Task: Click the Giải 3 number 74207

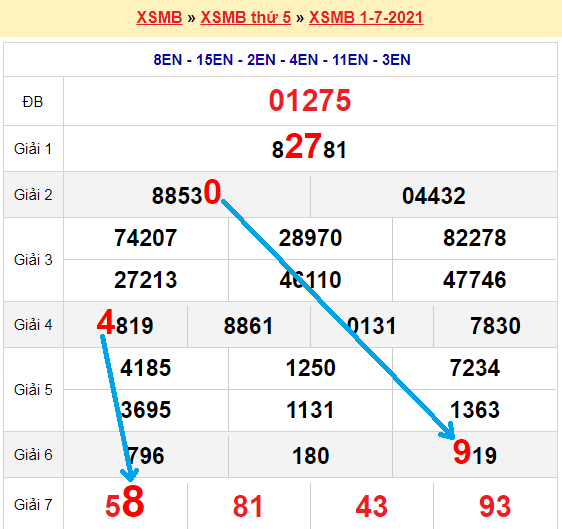Action: [146, 238]
